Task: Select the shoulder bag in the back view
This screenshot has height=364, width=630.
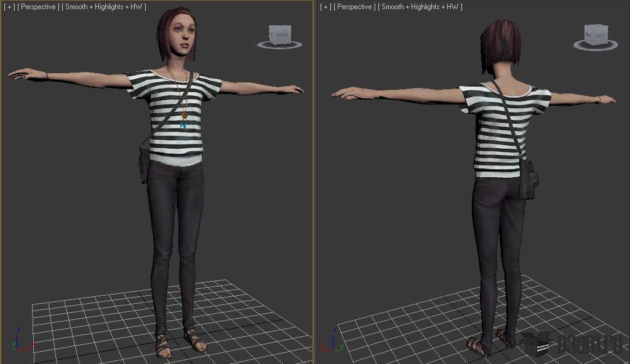Action: [x=528, y=180]
